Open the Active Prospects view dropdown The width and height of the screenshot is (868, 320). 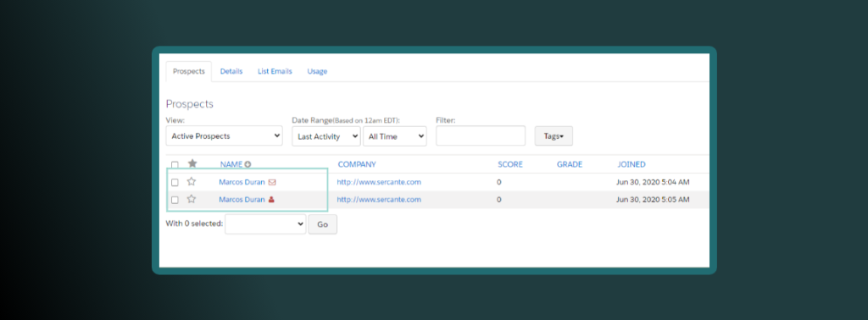(x=224, y=136)
